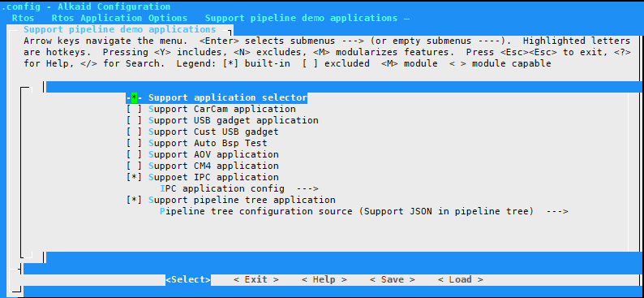Select the Support USB gadget application label

coord(234,120)
